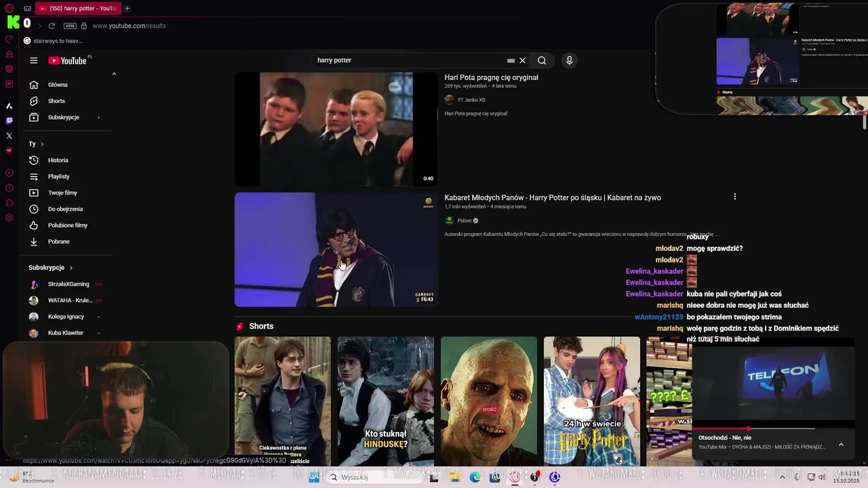868x488 pixels.
Task: Open a new tab with plus button
Action: click(x=127, y=8)
